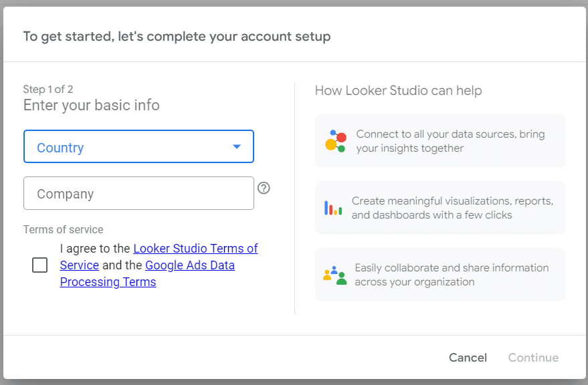The image size is (588, 385).
Task: Open the Looker Studio Terms of Service link
Action: [195, 248]
